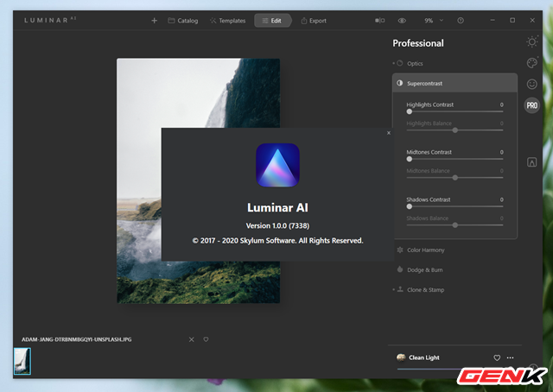Maximize the Luminar AI window
Image resolution: width=553 pixels, height=392 pixels.
tap(512, 21)
